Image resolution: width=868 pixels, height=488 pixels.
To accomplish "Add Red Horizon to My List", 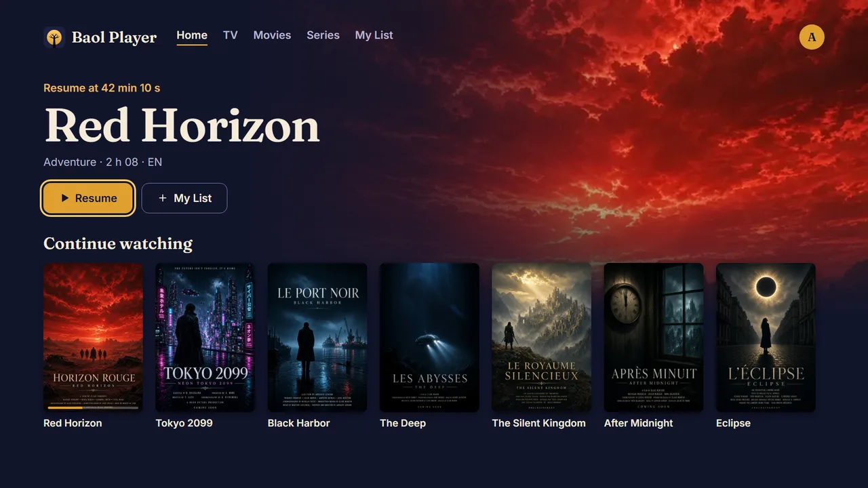I will pos(184,198).
